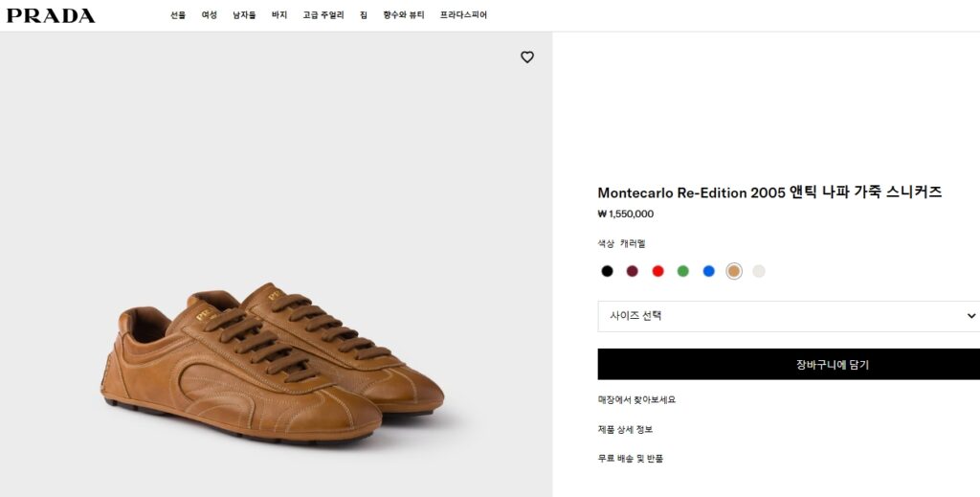Screen dimensions: 980x497
Task: Select the burgundy color swatch
Action: pyautogui.click(x=633, y=271)
